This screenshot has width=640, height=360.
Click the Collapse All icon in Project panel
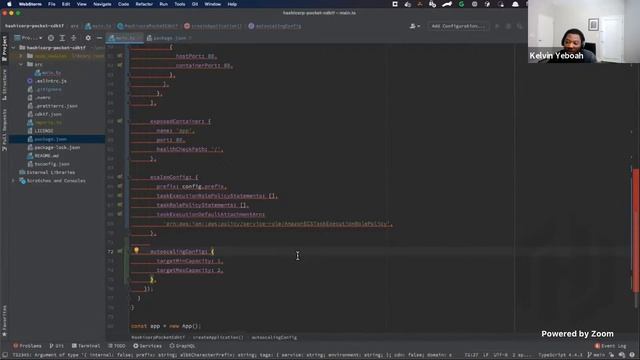73,38
